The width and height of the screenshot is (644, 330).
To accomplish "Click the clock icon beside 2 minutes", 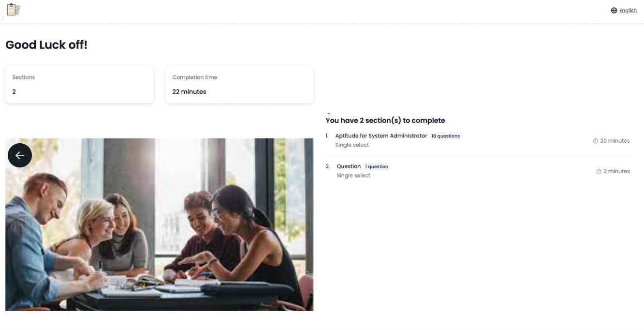I will [x=599, y=171].
